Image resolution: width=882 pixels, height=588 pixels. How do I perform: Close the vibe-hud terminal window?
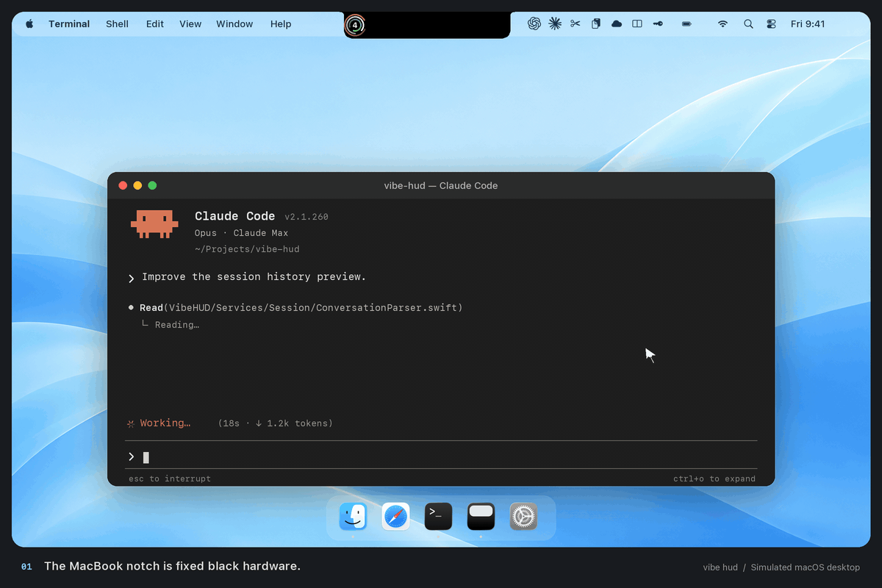point(123,186)
